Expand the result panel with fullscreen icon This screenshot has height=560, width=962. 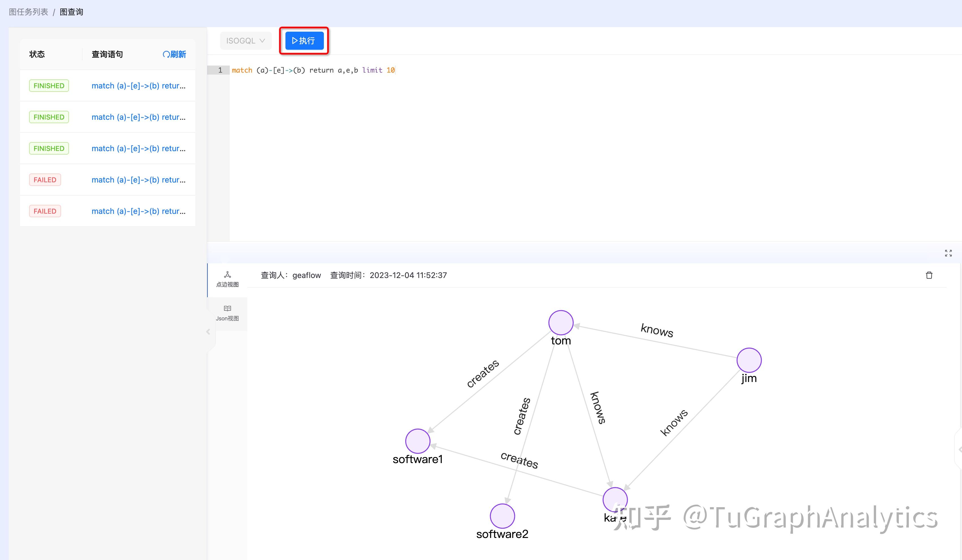point(948,253)
